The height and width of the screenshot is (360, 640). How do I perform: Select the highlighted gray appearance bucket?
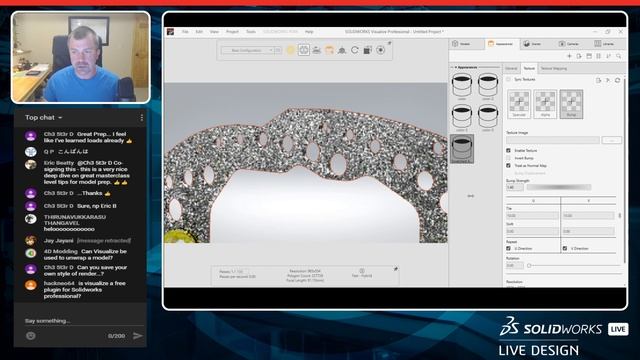[462, 149]
